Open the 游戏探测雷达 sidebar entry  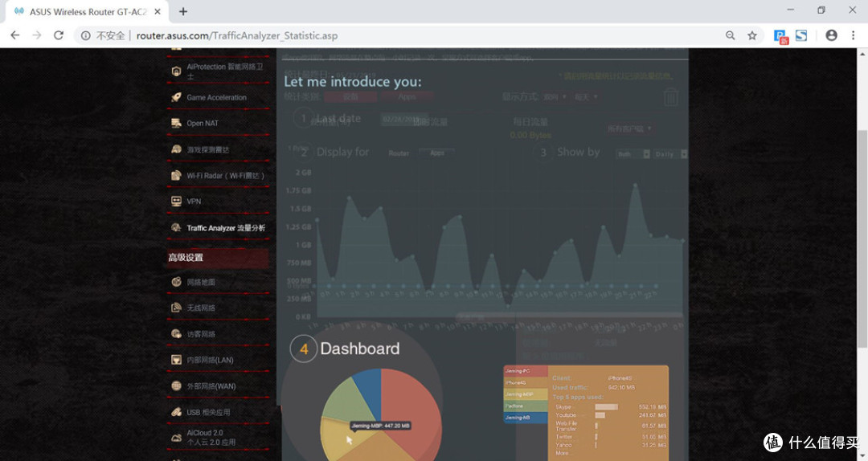click(218, 149)
